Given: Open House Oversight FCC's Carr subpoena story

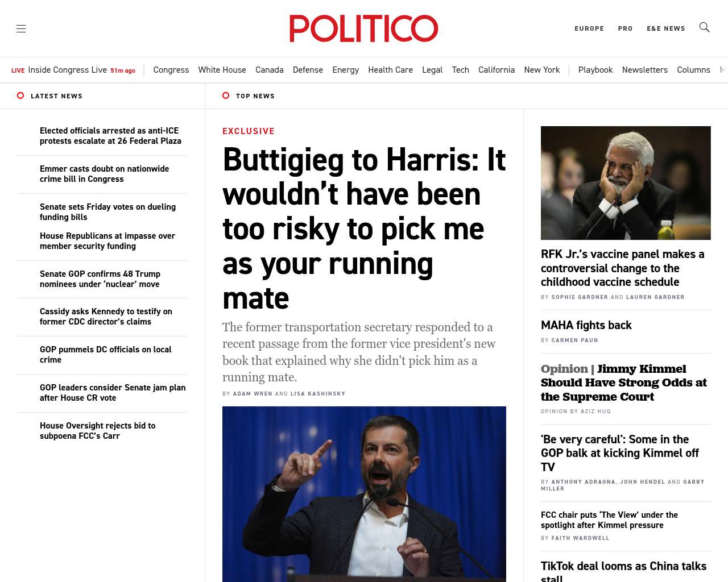Looking at the screenshot, I should click(x=97, y=431).
